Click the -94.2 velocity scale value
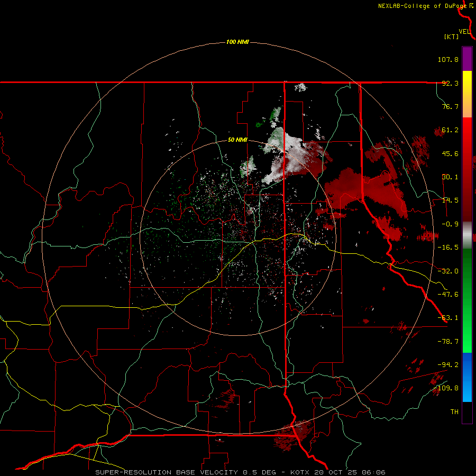Viewport: 476px width, 476px height. (448, 364)
